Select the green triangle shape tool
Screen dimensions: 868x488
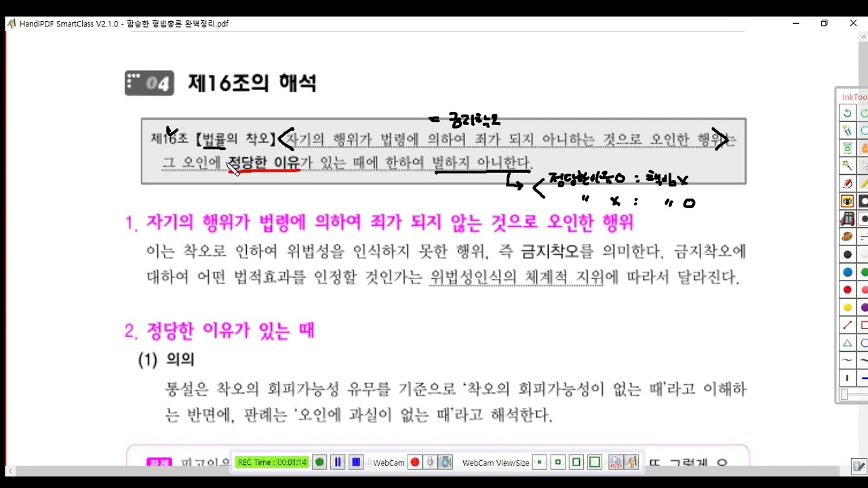847,342
